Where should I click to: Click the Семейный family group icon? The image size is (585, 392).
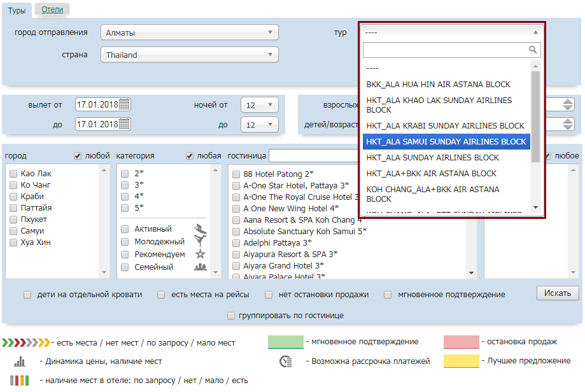pyautogui.click(x=201, y=267)
